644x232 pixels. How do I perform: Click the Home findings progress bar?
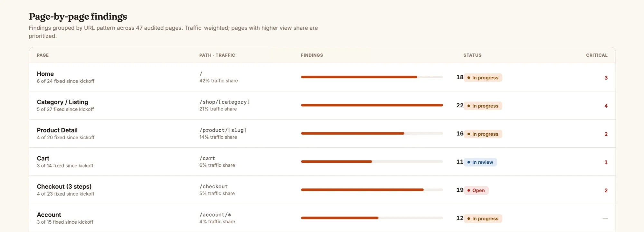click(372, 77)
